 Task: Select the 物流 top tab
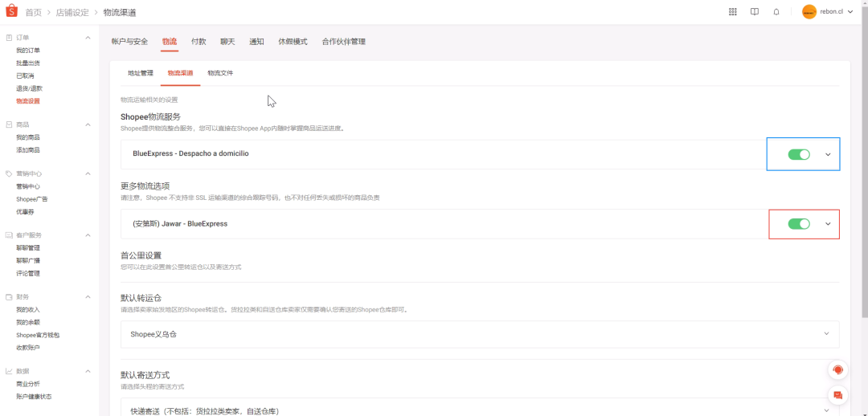tap(170, 42)
